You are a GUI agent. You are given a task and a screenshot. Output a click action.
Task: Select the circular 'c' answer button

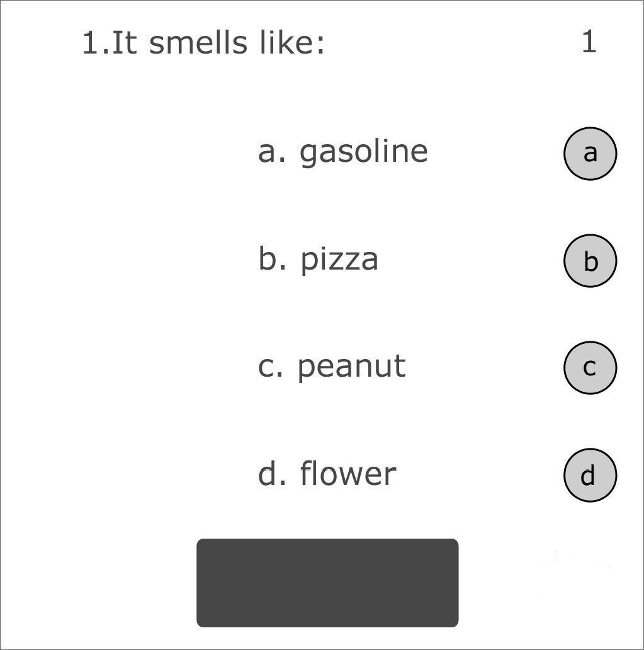pos(590,367)
